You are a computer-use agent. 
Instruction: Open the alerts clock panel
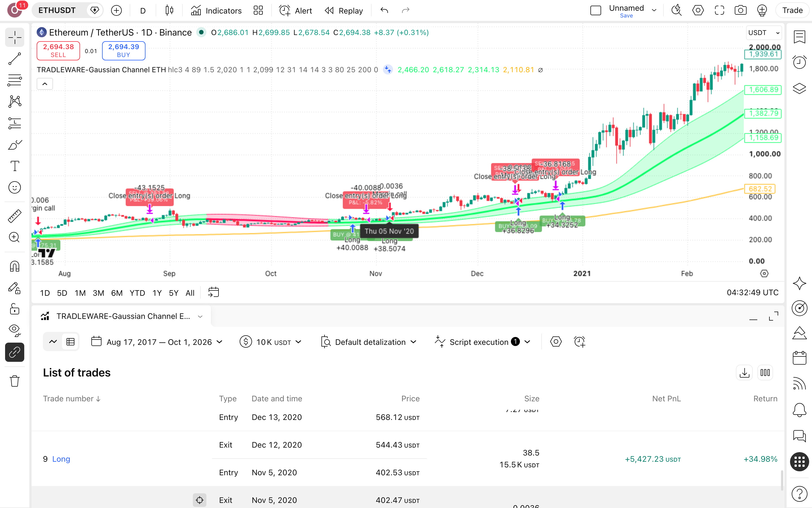coord(800,62)
